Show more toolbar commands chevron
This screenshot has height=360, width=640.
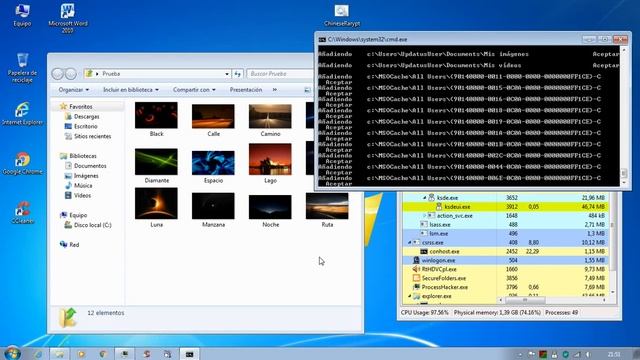tap(275, 90)
